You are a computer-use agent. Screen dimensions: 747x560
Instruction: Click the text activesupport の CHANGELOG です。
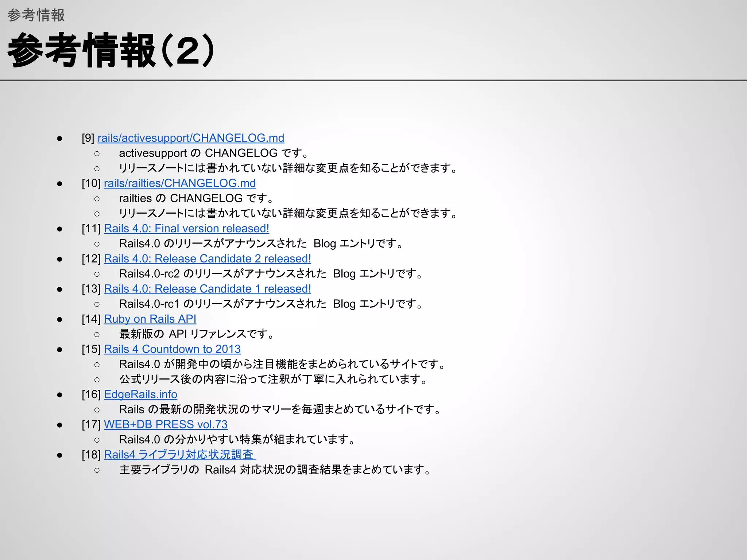[x=213, y=153]
